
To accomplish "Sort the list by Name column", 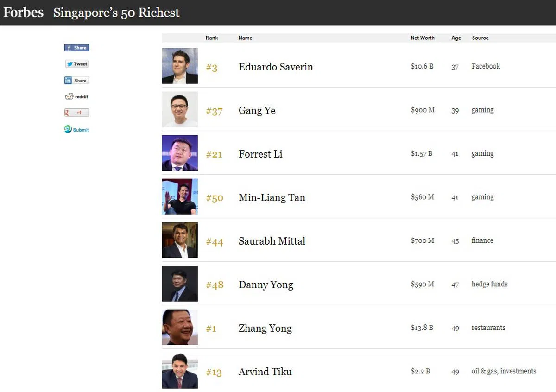I will pyautogui.click(x=245, y=38).
